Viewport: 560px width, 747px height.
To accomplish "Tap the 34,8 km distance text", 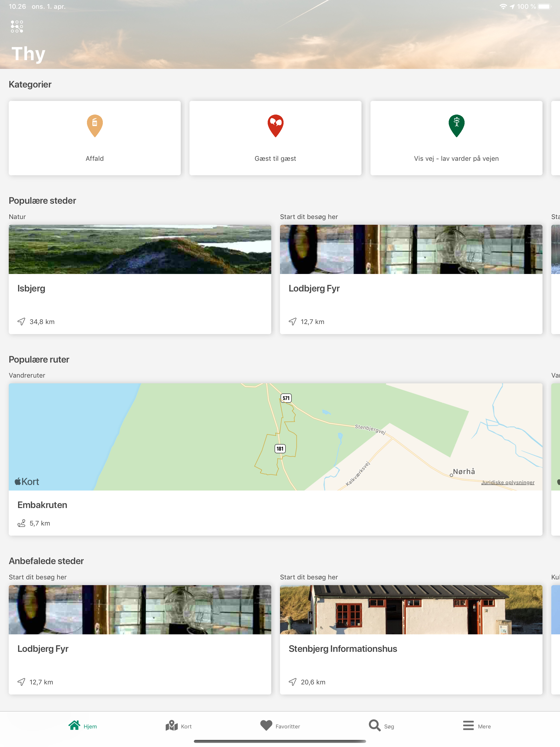I will pos(42,322).
